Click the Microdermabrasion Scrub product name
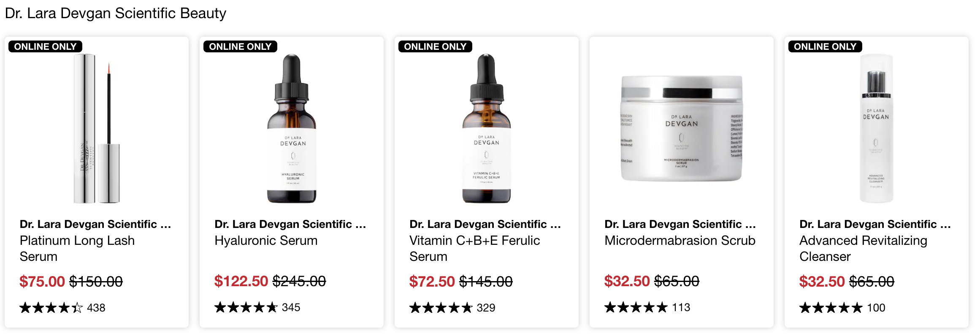Viewport: 980px width, 336px height. tap(680, 241)
